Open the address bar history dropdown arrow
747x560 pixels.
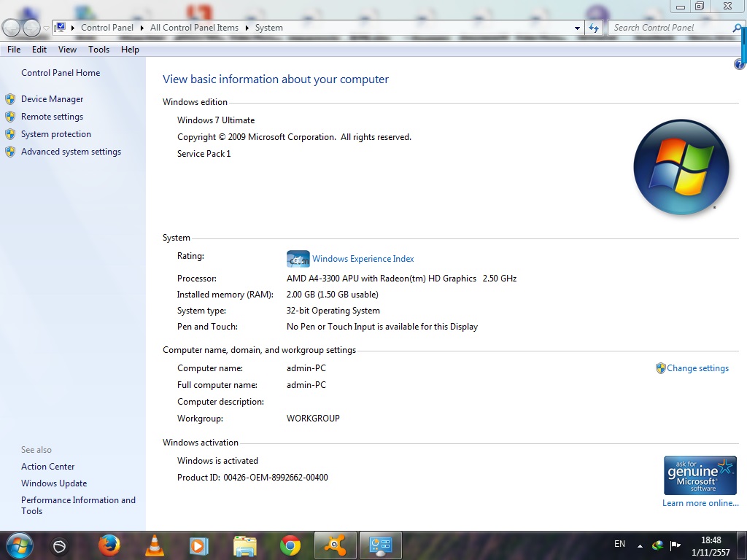click(578, 28)
